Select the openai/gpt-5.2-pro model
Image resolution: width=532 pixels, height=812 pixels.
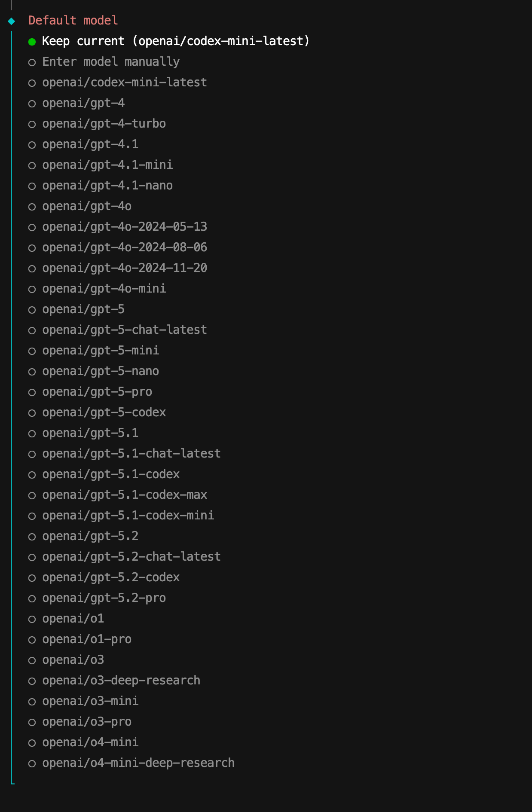click(104, 598)
